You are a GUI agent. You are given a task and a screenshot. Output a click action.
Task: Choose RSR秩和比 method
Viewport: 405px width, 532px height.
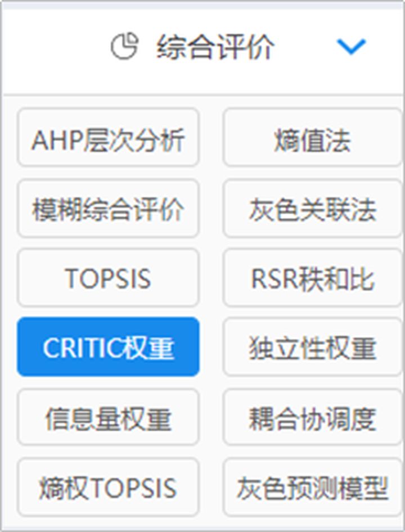(313, 278)
